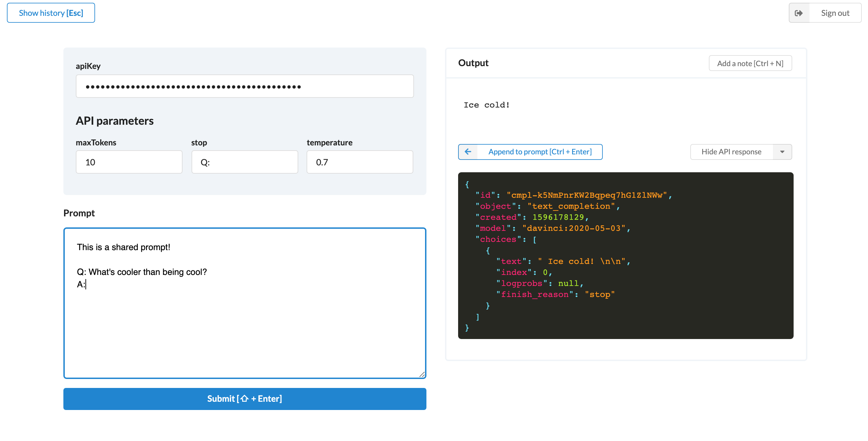Viewport: 868px width, 441px height.
Task: Click the stop sequence input field
Action: pos(245,162)
